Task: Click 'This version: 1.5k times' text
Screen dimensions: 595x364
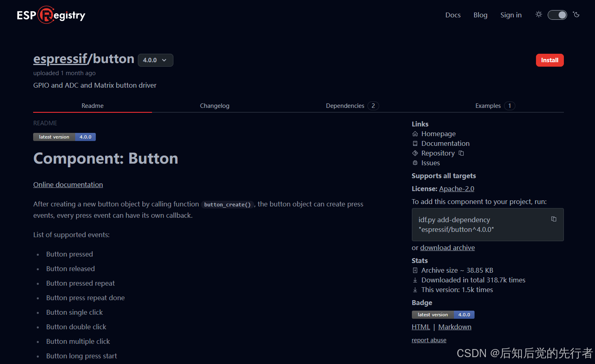Action: pos(457,290)
